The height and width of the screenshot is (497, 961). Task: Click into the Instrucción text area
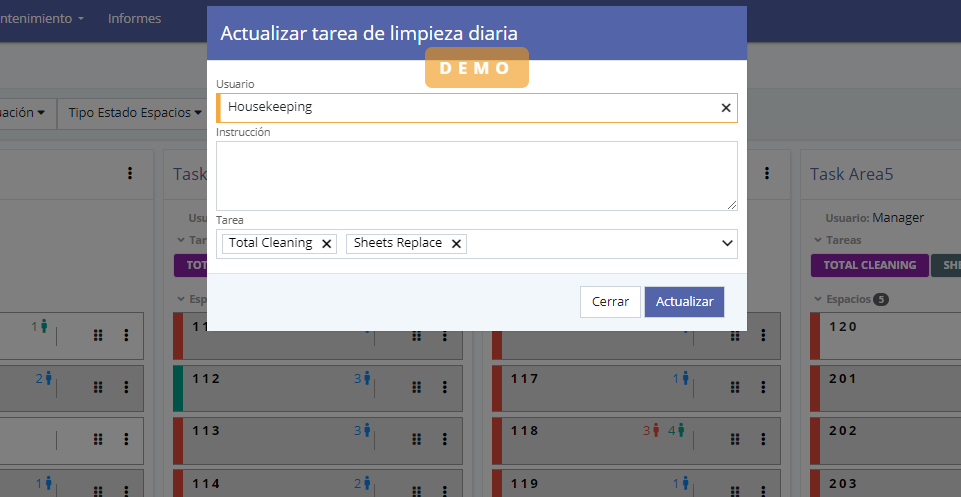(476, 176)
